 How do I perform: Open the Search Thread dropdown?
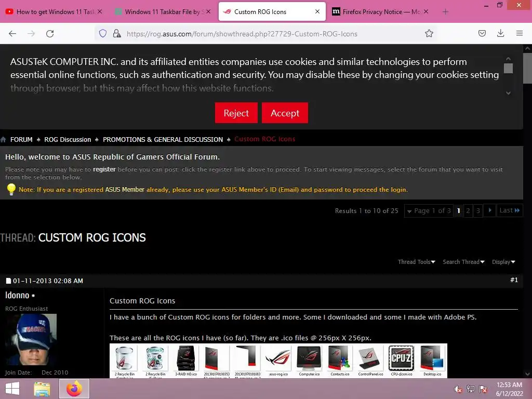(463, 262)
